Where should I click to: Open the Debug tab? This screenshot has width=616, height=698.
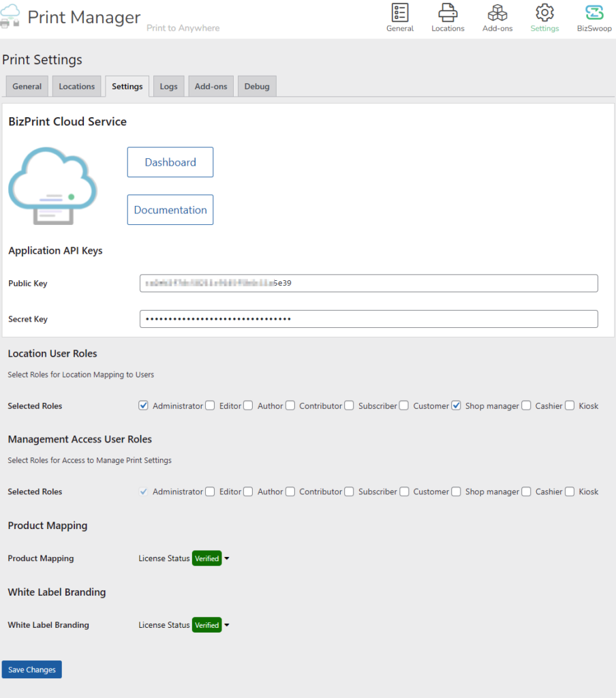257,87
